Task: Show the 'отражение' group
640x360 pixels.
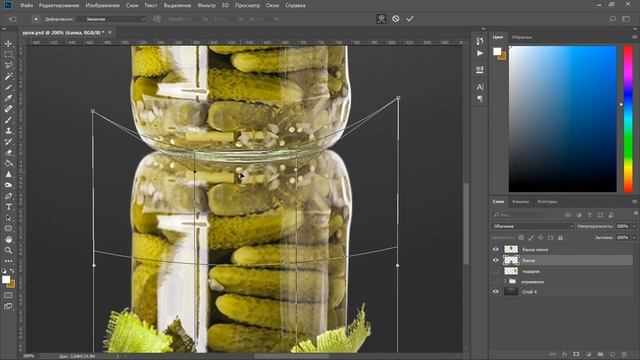Action: [496, 282]
